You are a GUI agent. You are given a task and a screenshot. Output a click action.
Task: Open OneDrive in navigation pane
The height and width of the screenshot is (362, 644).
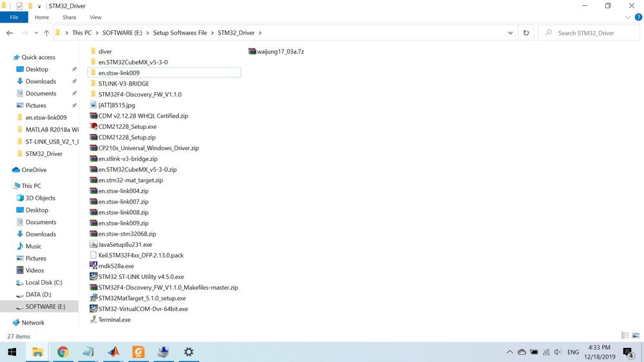tap(30, 169)
